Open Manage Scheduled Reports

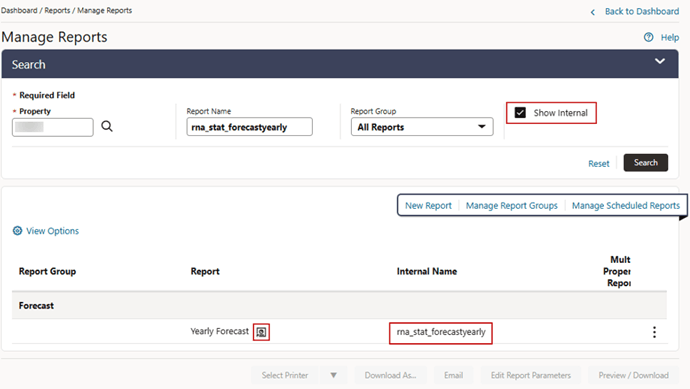click(626, 206)
